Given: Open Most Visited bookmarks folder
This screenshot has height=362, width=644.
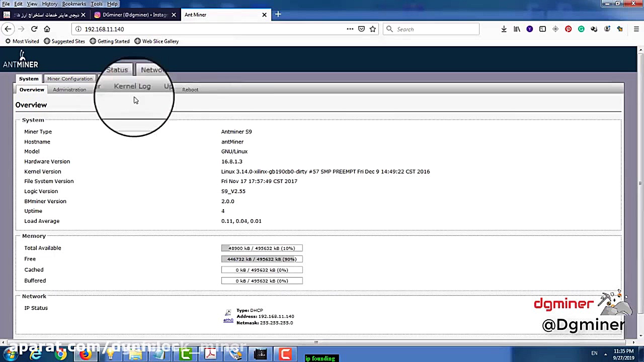Looking at the screenshot, I should tap(22, 41).
